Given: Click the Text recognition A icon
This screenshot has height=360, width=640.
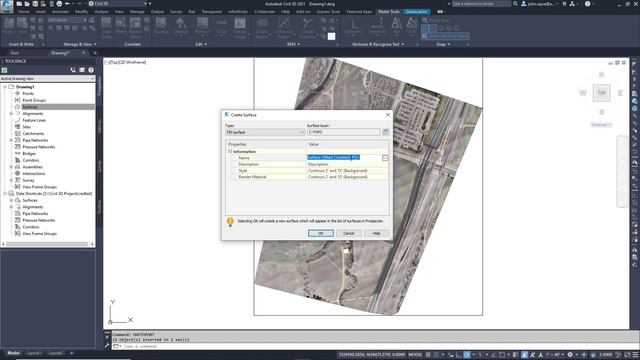Looking at the screenshot, I should tap(396, 25).
